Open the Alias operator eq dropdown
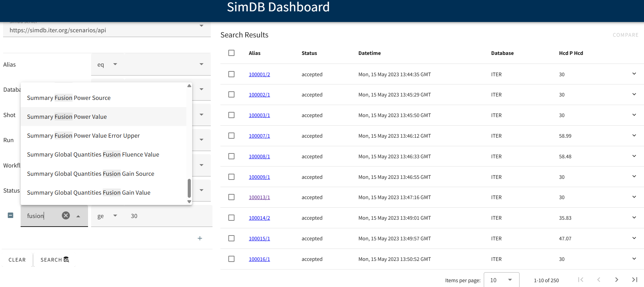This screenshot has height=287, width=644. (107, 65)
